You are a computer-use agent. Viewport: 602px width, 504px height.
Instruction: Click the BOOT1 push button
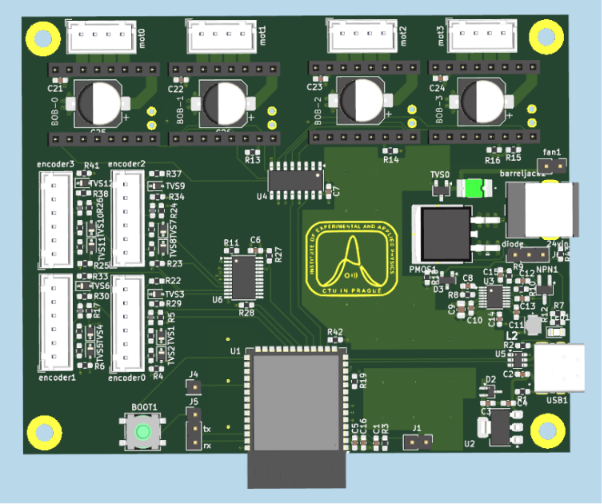pyautogui.click(x=143, y=431)
